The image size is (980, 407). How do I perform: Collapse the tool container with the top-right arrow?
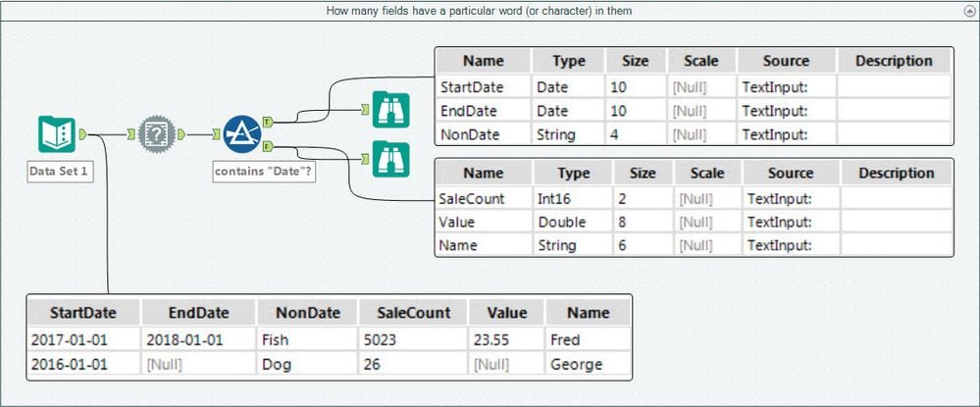(x=968, y=12)
